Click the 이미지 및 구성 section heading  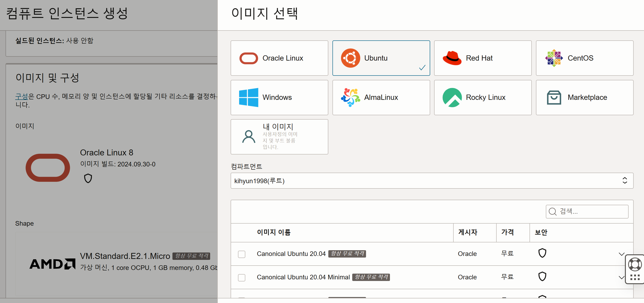47,78
